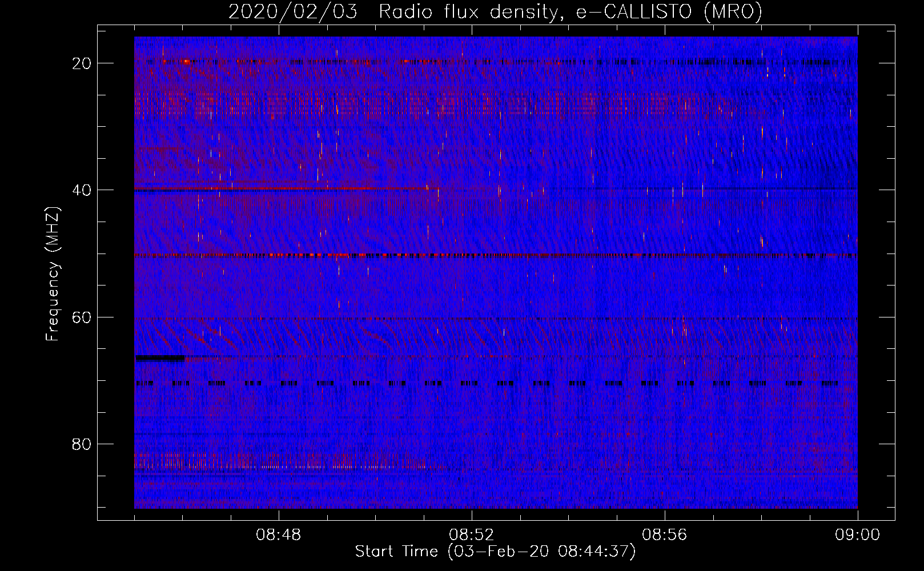Click the frequency tick label "40"
Screen dimensions: 924x571
pyautogui.click(x=82, y=190)
